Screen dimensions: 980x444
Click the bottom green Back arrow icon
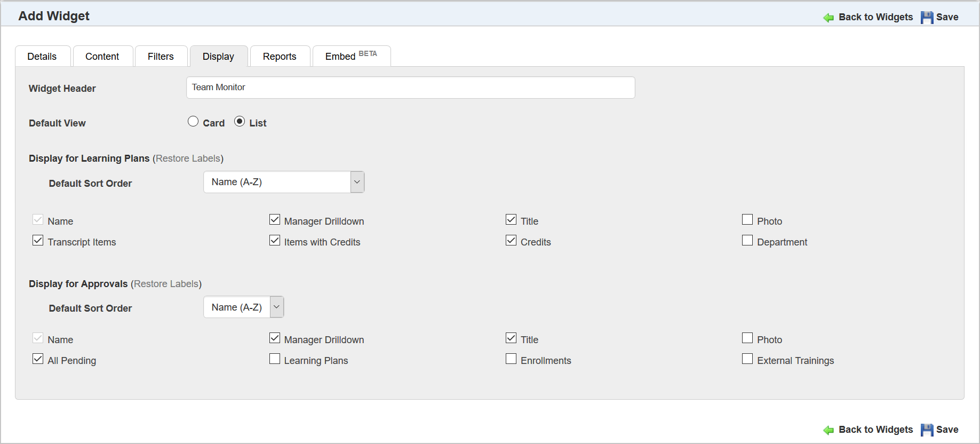tap(828, 430)
